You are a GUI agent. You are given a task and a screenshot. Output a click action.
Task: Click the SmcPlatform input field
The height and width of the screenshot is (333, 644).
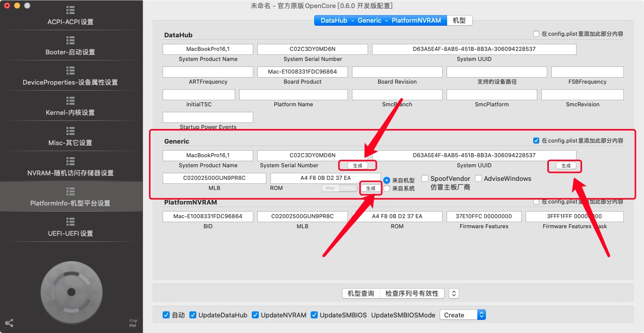(x=492, y=95)
